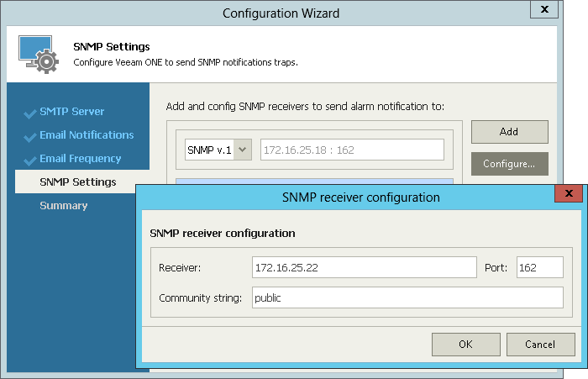Open the Email Frequency wizard step
The height and width of the screenshot is (379, 588).
[80, 159]
